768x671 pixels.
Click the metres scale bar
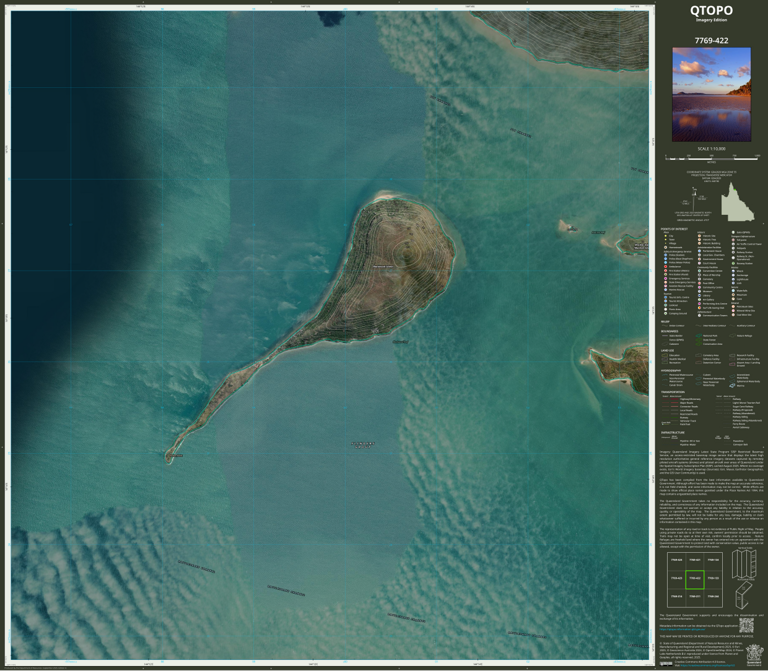point(712,158)
